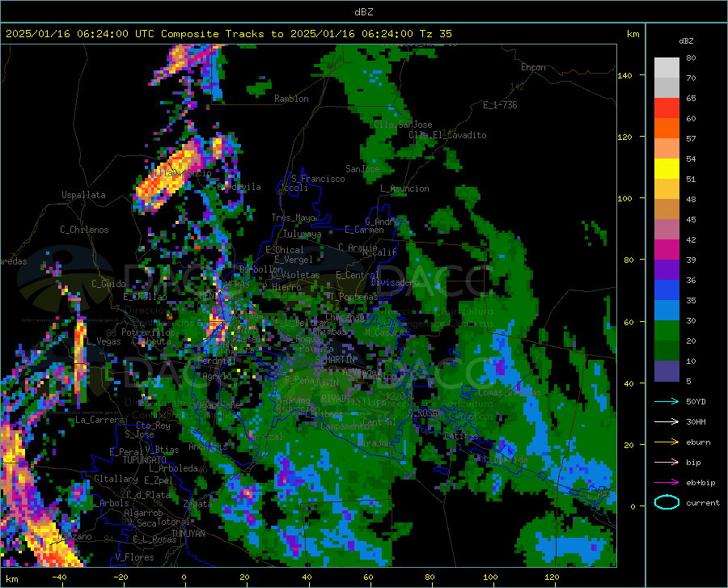Click the magenta eb+bip arrow in legend
Image resolution: width=728 pixels, height=588 pixels.
[x=667, y=483]
